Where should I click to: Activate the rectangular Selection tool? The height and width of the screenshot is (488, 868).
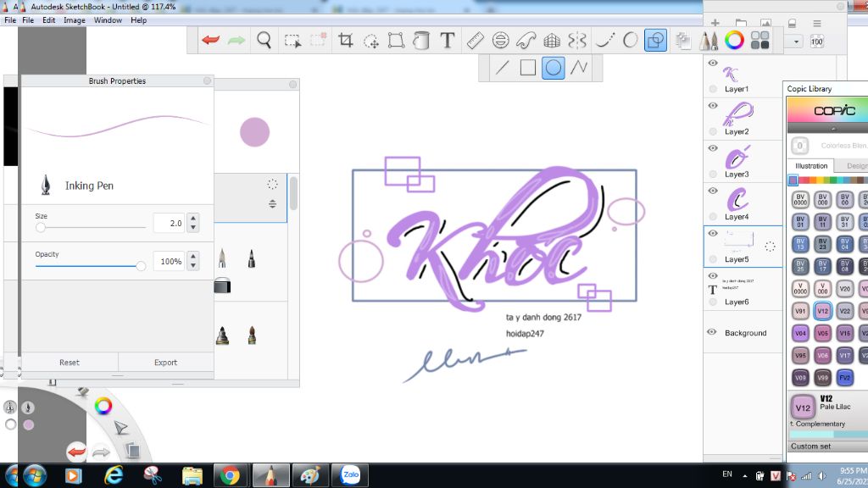pos(292,41)
